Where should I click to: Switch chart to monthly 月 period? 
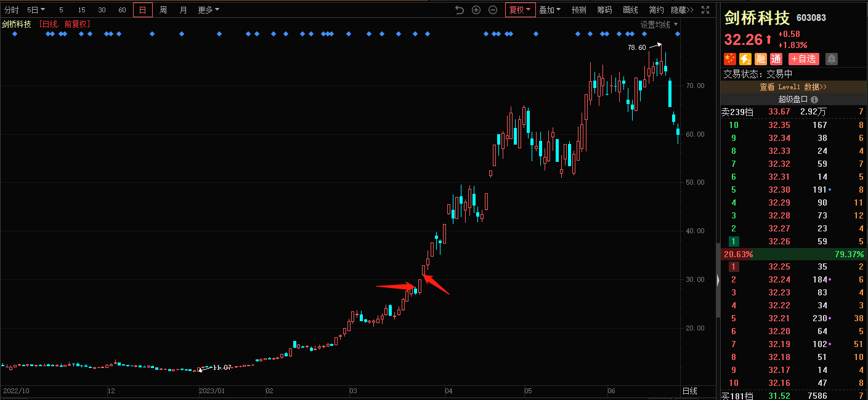[x=183, y=10]
